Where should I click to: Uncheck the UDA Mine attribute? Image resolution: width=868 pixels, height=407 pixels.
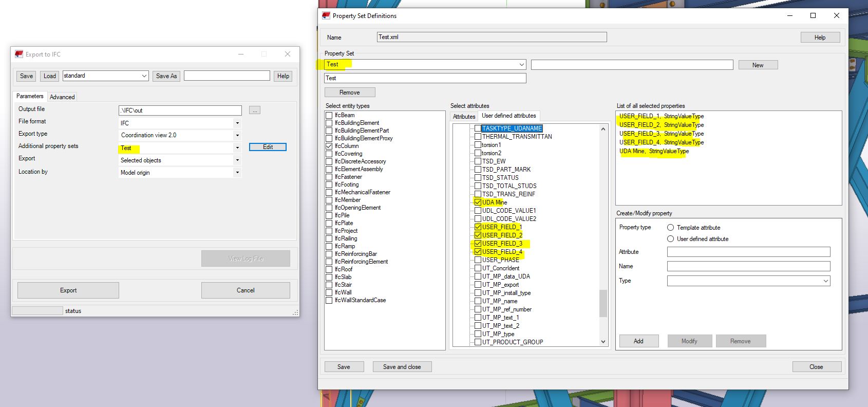pos(478,202)
